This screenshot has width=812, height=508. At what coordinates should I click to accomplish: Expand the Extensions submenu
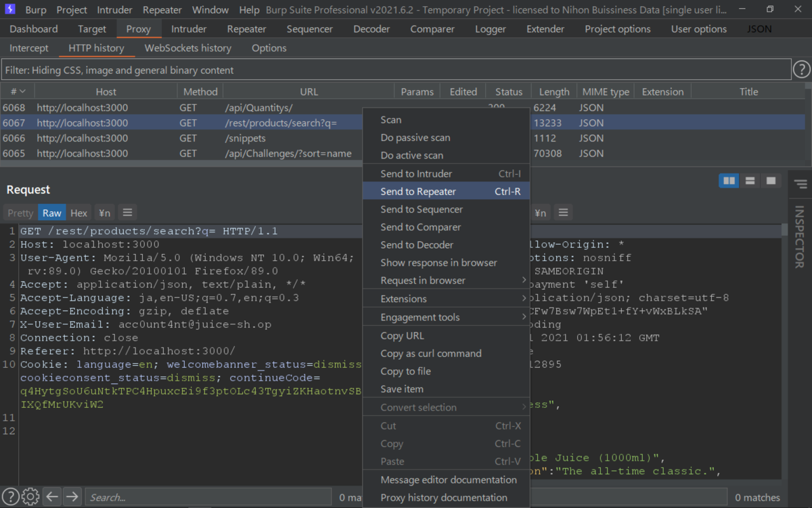pos(446,299)
